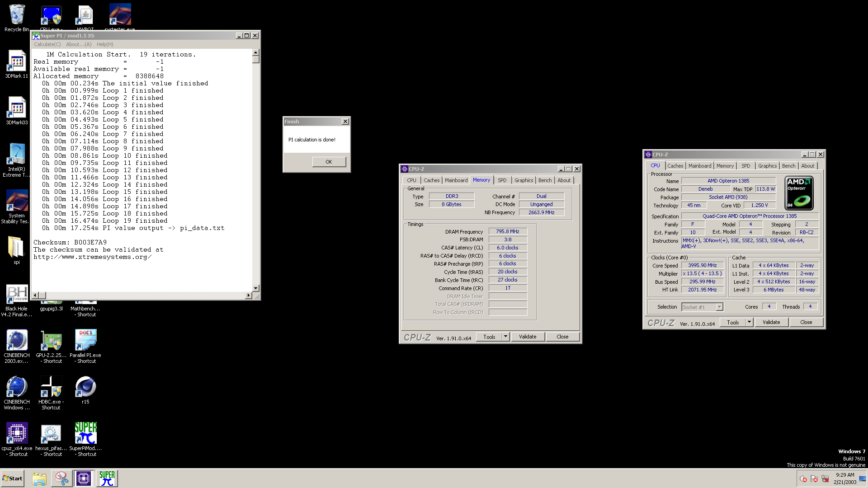The image size is (868, 488).
Task: Launch the hexus_pifast shortcut icon
Action: [51, 439]
